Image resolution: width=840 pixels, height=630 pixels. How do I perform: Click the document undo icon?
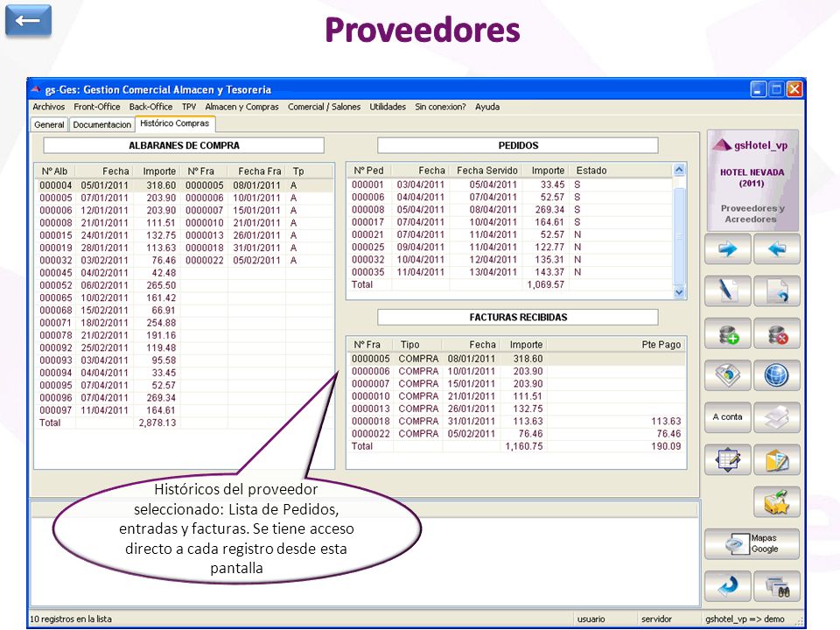click(x=777, y=290)
